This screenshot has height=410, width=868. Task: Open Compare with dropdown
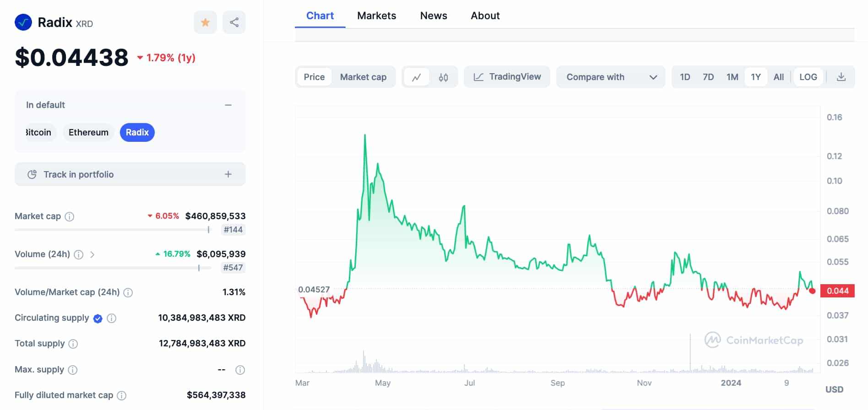pyautogui.click(x=611, y=77)
